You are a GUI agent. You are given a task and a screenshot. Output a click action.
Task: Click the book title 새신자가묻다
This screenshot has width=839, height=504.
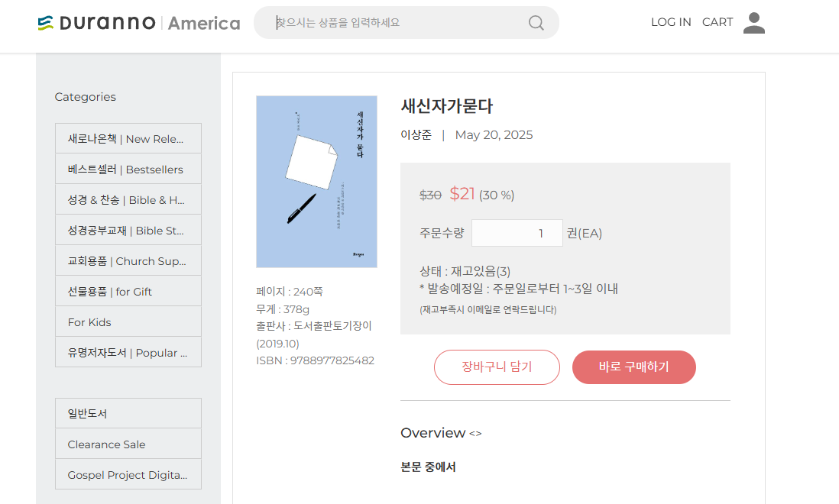(447, 106)
